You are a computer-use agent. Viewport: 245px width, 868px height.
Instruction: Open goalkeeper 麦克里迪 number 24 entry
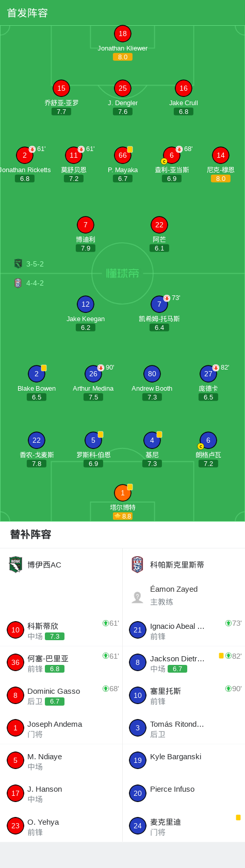184,826
